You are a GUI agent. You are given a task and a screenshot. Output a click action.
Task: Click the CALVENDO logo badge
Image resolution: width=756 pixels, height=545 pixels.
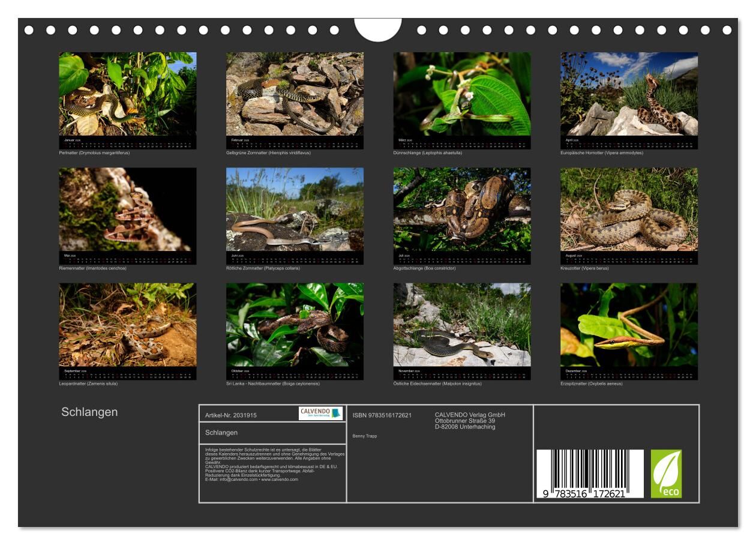point(320,414)
